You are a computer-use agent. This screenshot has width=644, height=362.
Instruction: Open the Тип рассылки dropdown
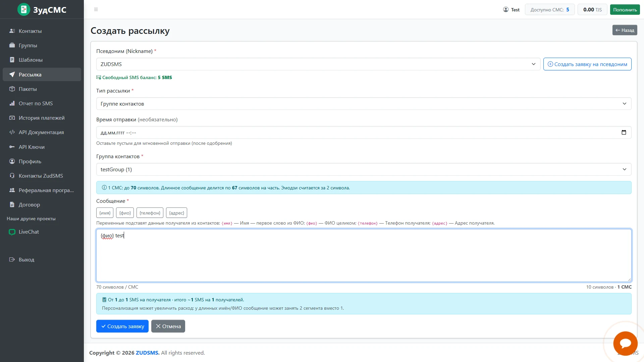[x=364, y=104]
